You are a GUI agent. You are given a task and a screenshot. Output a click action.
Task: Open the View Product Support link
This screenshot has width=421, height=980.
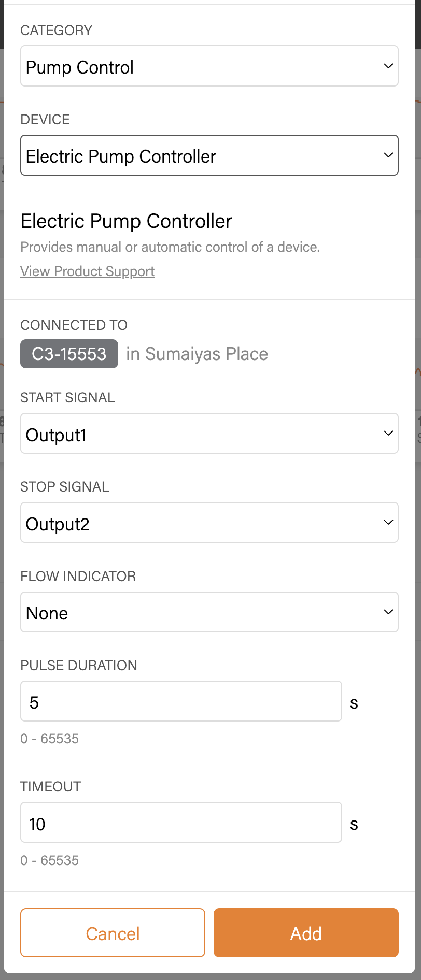88,271
